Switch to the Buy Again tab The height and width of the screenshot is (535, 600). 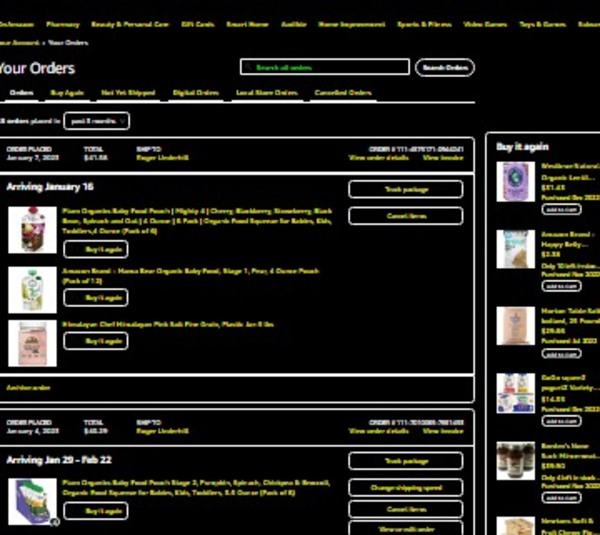pos(67,93)
